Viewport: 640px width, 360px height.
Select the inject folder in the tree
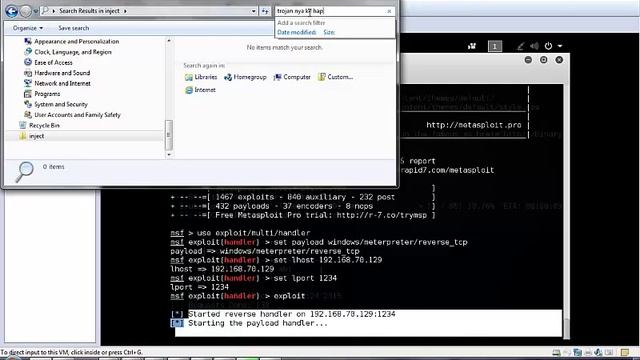pos(37,136)
